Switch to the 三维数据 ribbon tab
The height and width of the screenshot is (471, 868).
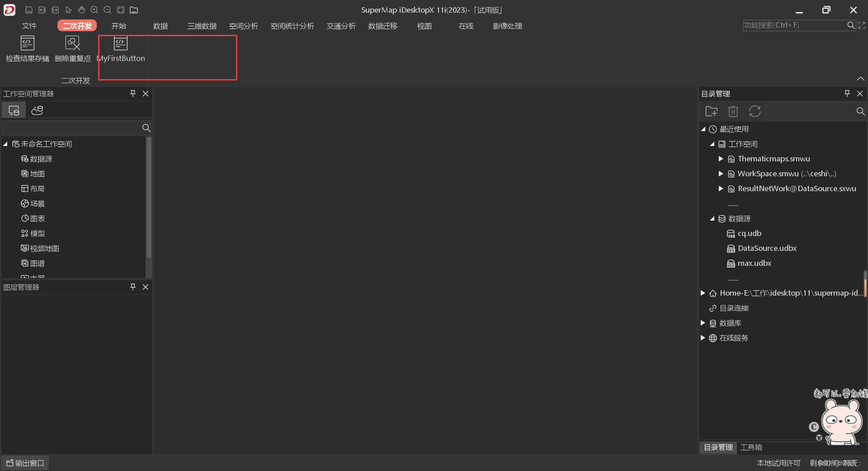(x=202, y=26)
